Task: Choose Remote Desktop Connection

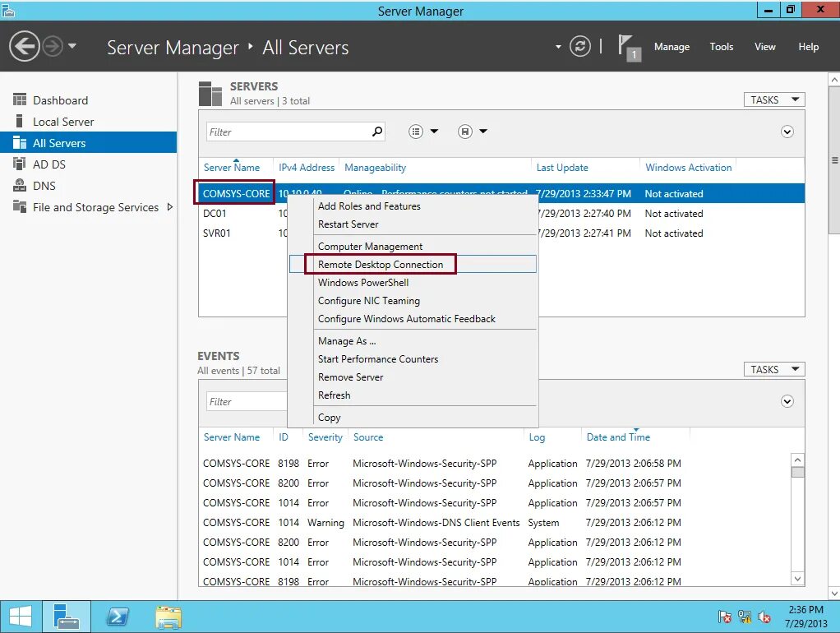Action: coord(413,264)
